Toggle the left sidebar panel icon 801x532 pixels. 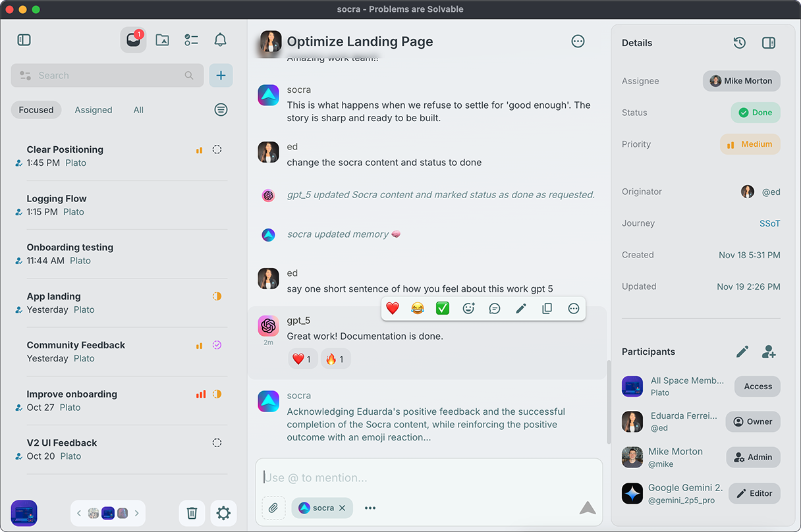(24, 40)
